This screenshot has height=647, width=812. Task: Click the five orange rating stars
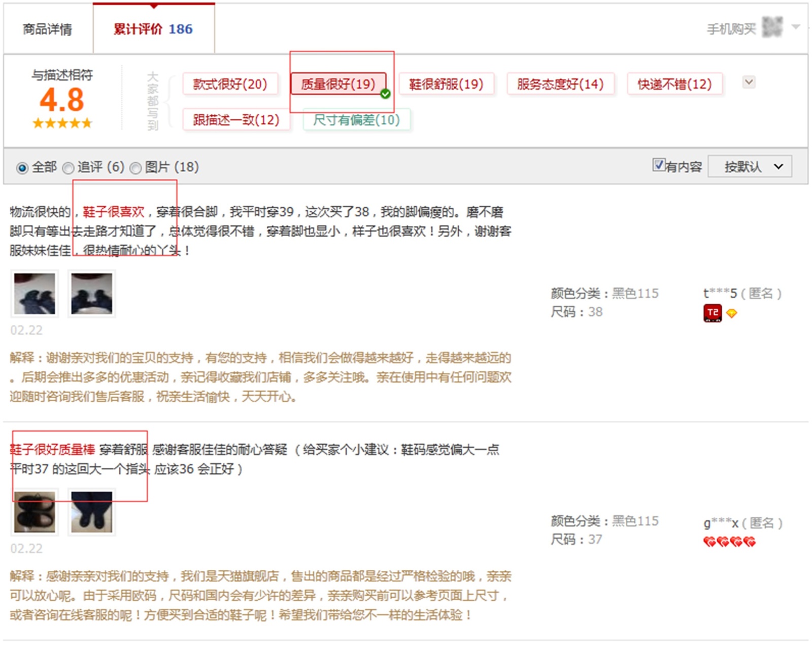(x=62, y=123)
